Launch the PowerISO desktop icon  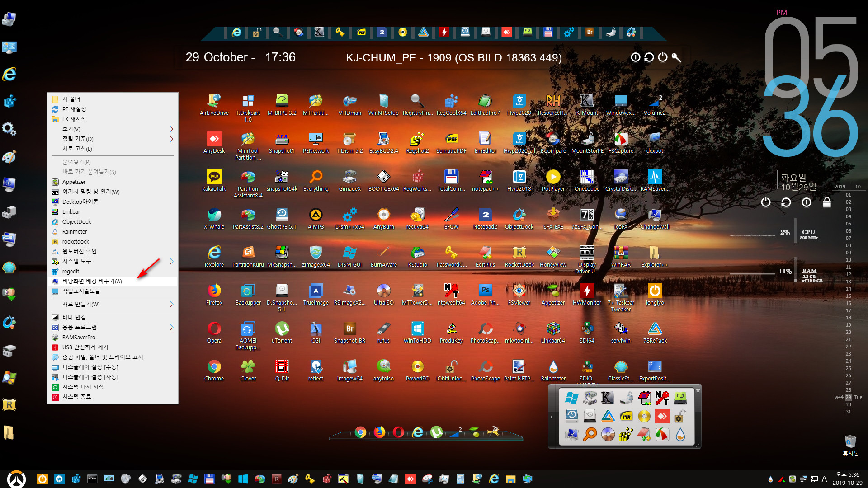coord(417,371)
